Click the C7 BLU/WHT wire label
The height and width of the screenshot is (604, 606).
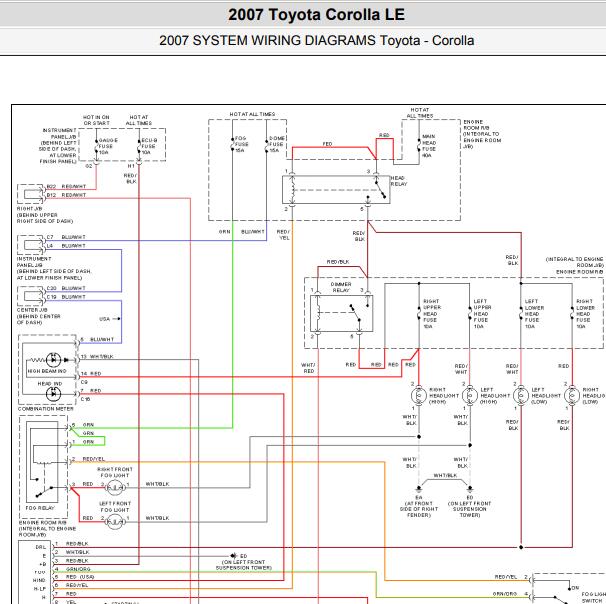pyautogui.click(x=66, y=237)
